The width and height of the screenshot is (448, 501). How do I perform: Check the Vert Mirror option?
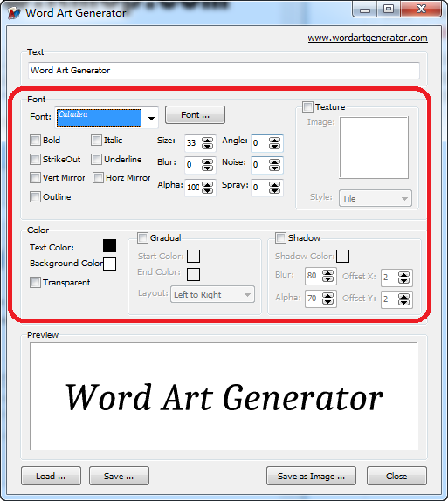click(x=35, y=178)
